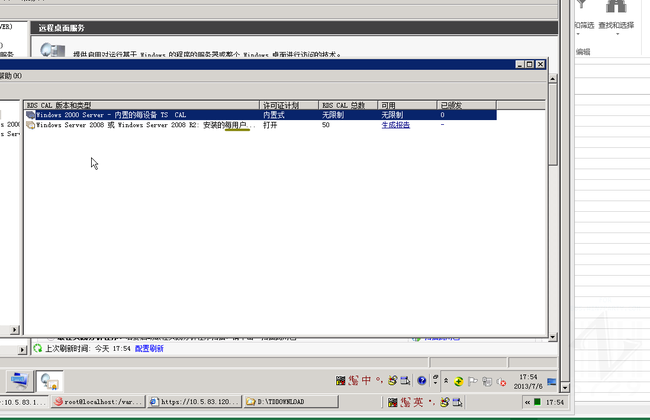
Task: Expand lower taskbar tray with « arrow
Action: pos(527,402)
